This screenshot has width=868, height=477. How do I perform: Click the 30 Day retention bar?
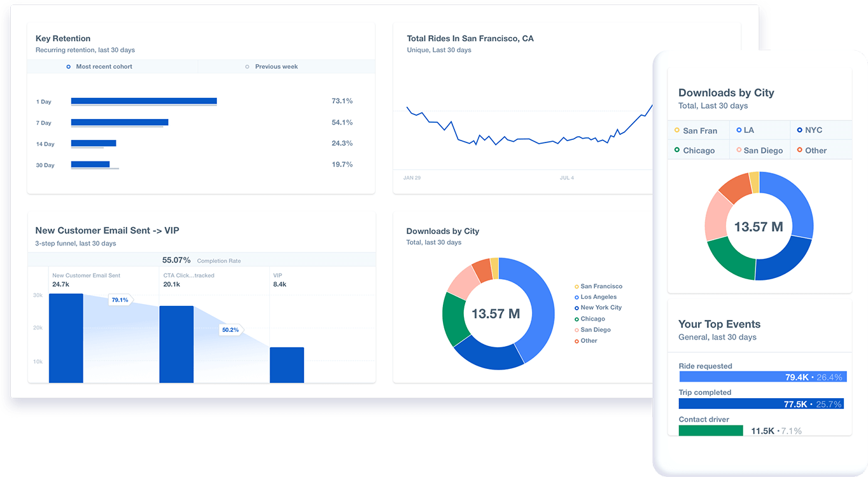click(x=90, y=164)
